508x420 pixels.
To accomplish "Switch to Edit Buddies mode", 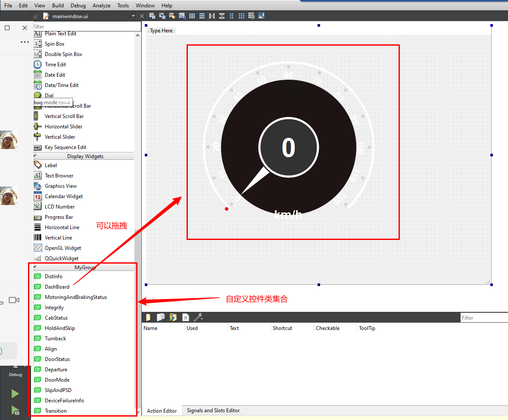I will (172, 16).
